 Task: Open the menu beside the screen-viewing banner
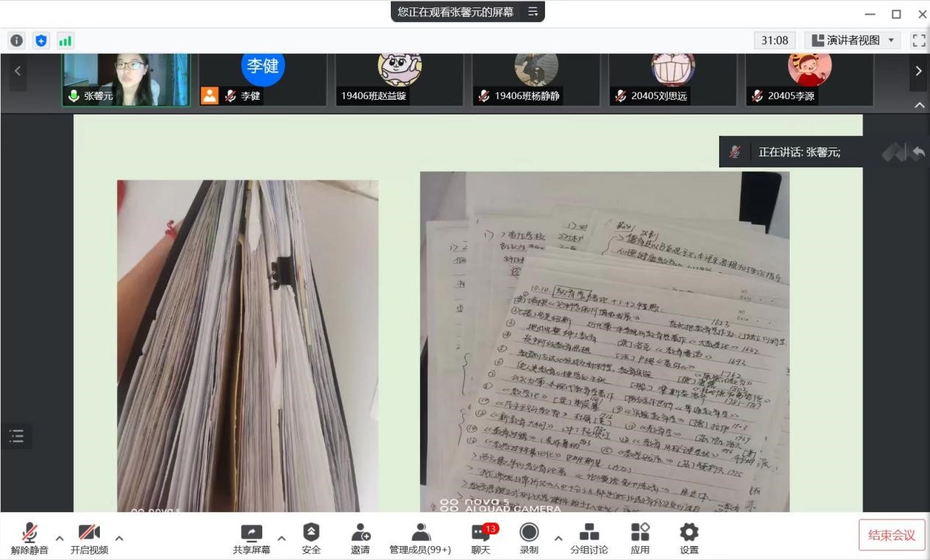533,12
